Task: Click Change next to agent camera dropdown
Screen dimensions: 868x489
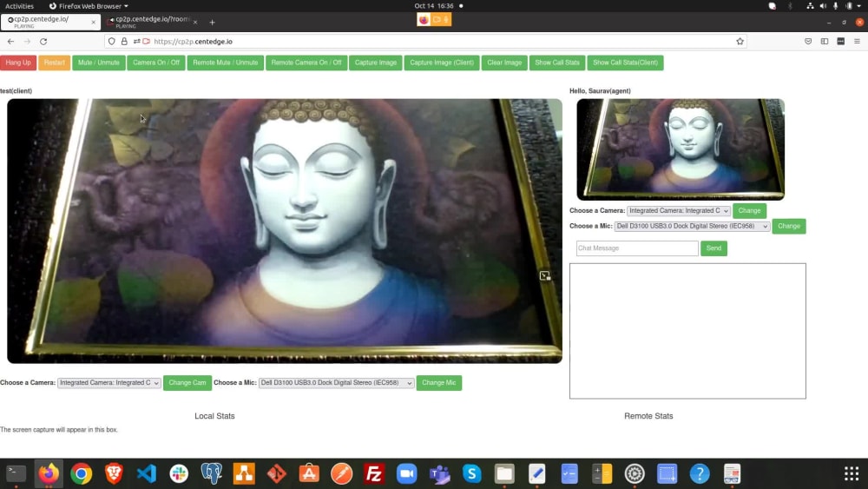Action: (749, 210)
